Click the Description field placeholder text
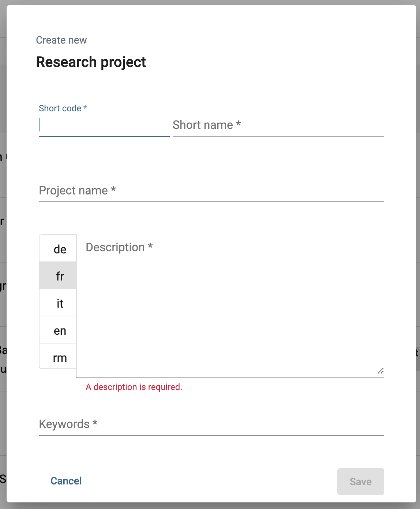This screenshot has width=420, height=509. coord(119,247)
